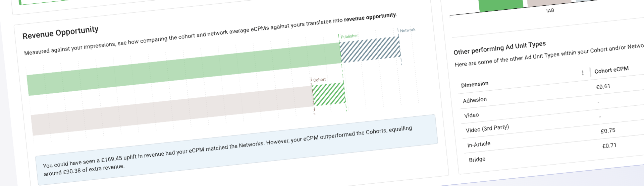644x186 pixels.
Task: Choose the In-Article ad unit row
Action: click(x=479, y=144)
